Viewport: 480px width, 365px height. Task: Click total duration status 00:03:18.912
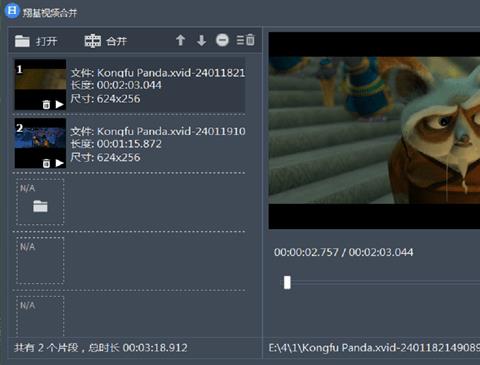(155, 348)
